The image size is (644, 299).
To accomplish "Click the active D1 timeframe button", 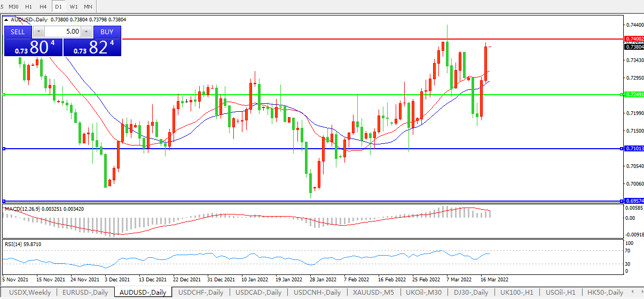I will pos(59,6).
